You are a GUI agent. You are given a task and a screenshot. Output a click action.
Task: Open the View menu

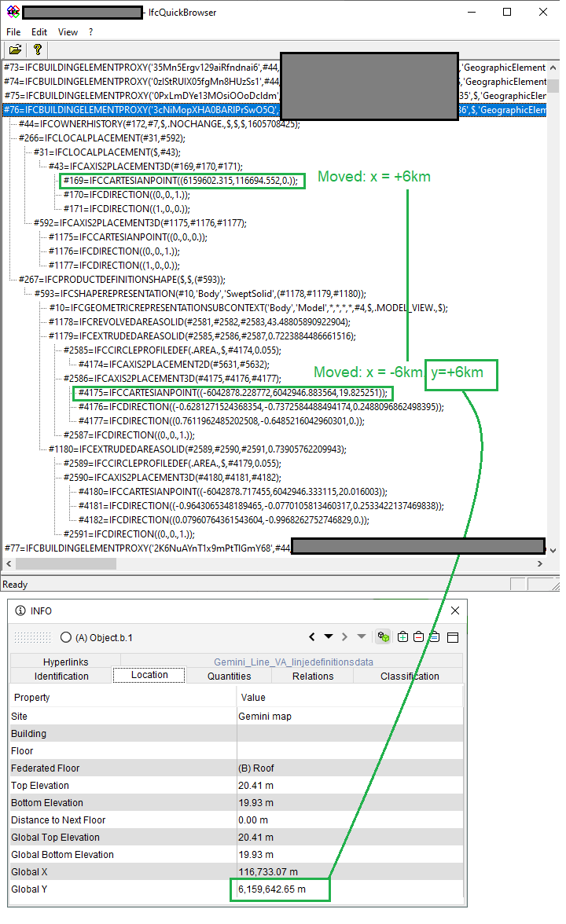(x=68, y=31)
